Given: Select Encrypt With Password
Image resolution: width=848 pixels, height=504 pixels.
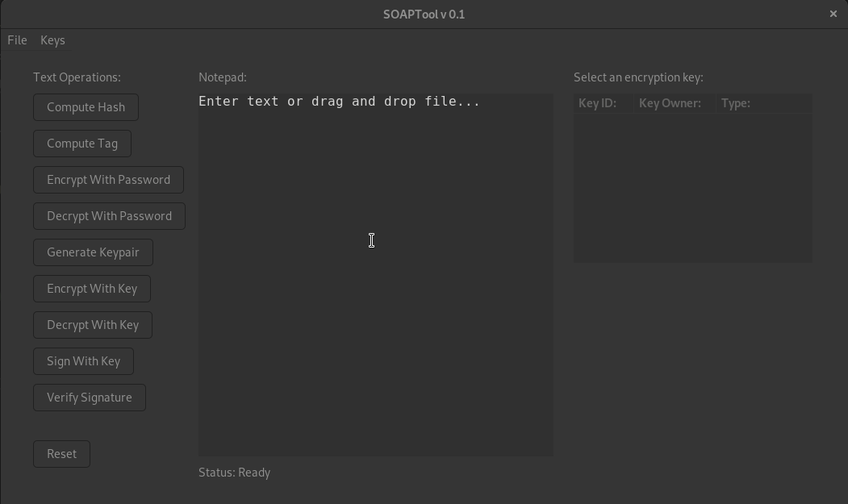Looking at the screenshot, I should click(108, 180).
